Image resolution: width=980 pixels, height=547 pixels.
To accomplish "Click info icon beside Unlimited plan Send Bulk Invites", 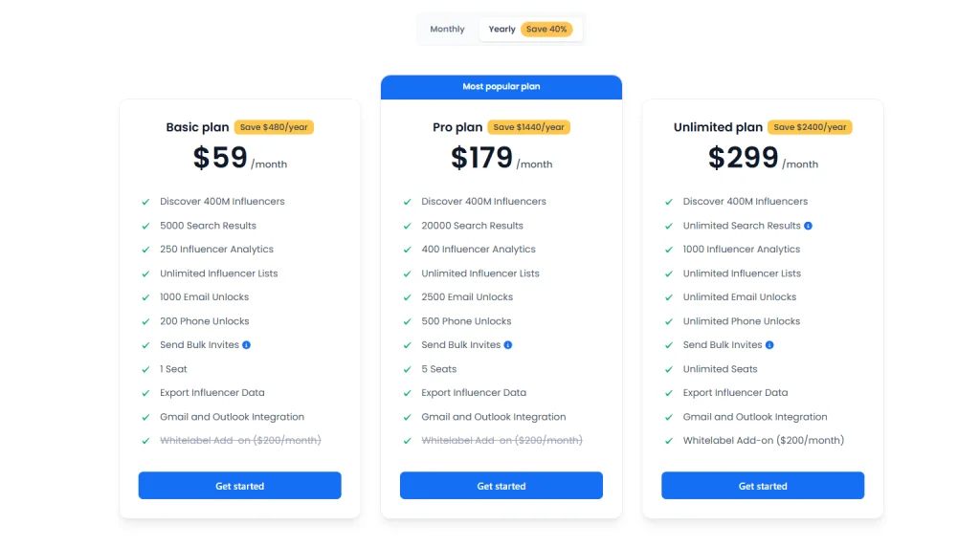I will 769,345.
